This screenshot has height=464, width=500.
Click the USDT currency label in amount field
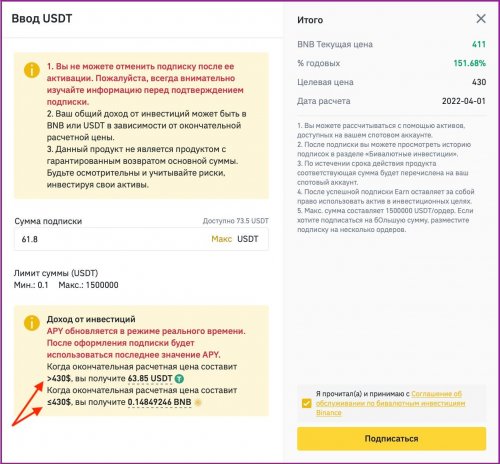(x=248, y=239)
